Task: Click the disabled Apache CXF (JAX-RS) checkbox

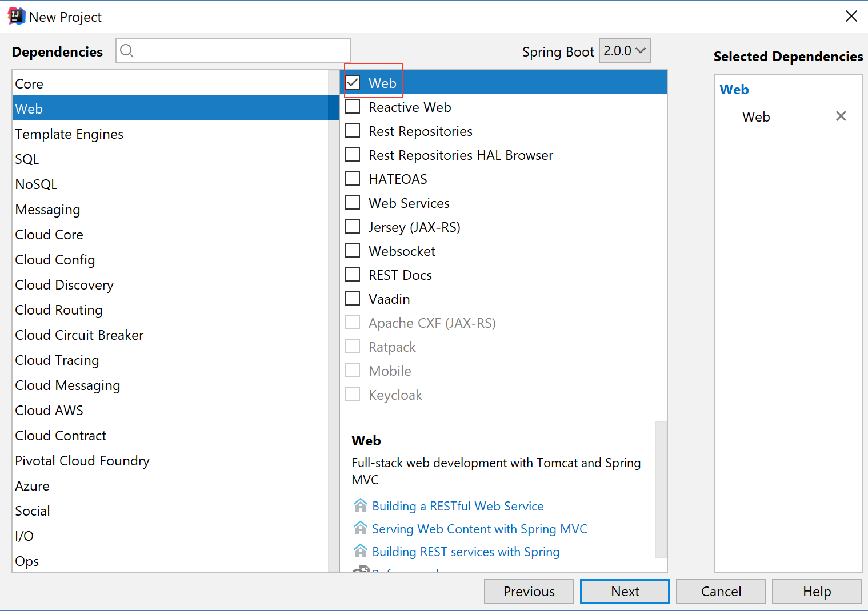Action: pos(353,323)
